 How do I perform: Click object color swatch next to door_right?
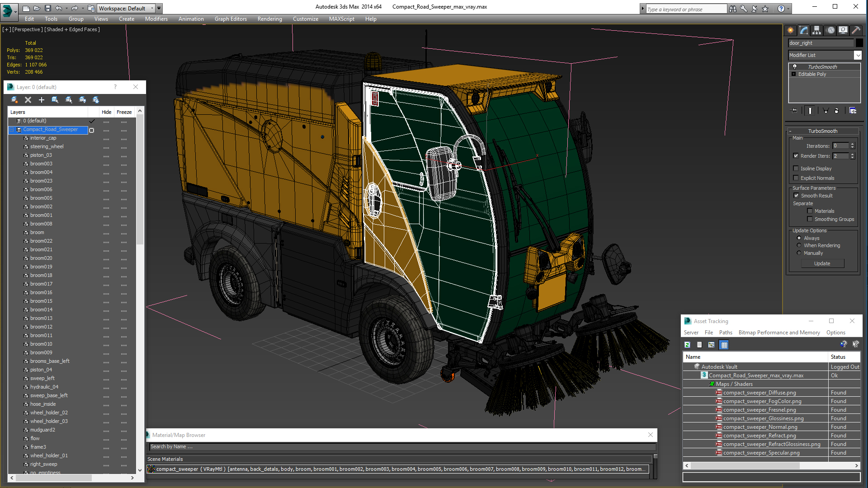[x=859, y=43]
